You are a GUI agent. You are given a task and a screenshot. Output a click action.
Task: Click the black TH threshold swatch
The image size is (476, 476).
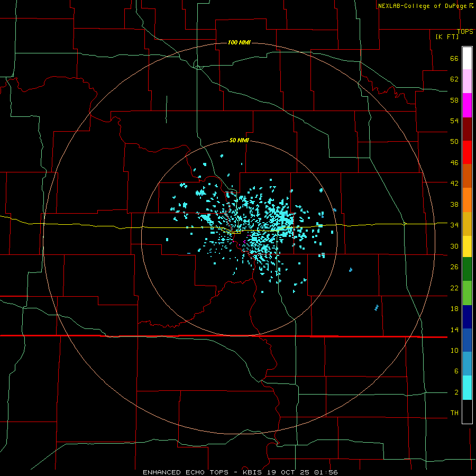pos(467,411)
